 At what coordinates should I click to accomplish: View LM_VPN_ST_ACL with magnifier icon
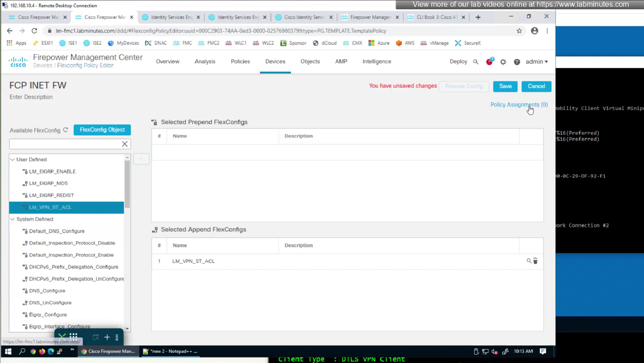[529, 261]
